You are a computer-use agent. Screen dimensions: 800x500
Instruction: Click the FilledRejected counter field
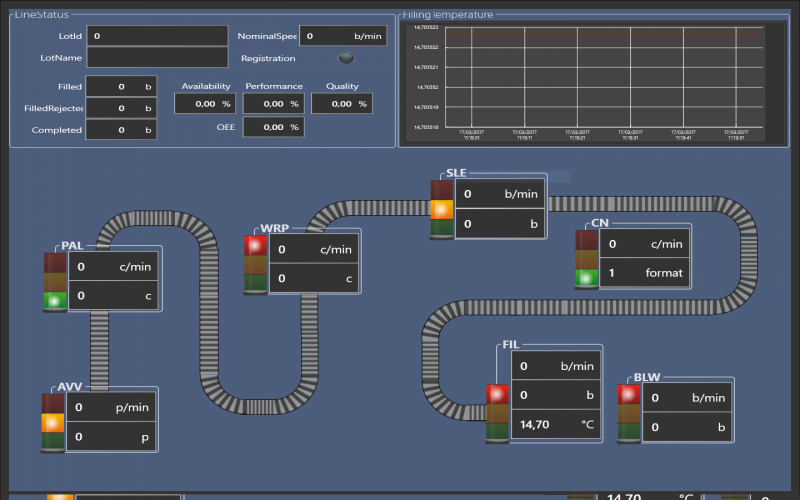point(121,108)
